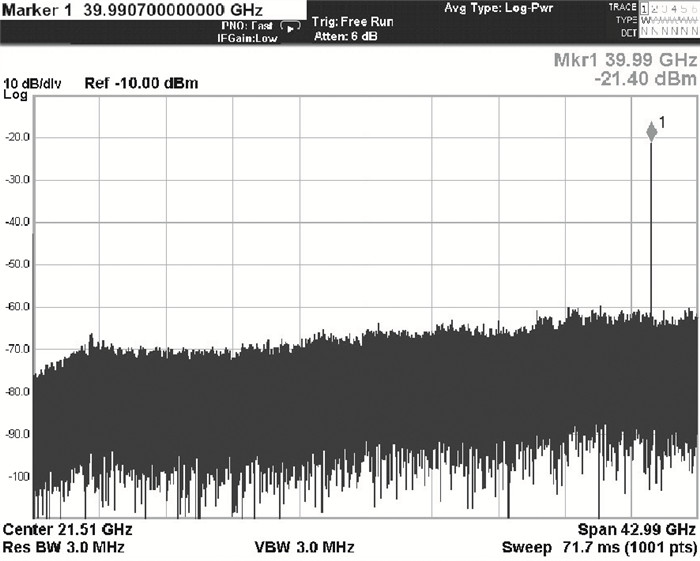Select the Ref -10.00 dBm level
Screen dimensions: 700x561
(x=141, y=83)
